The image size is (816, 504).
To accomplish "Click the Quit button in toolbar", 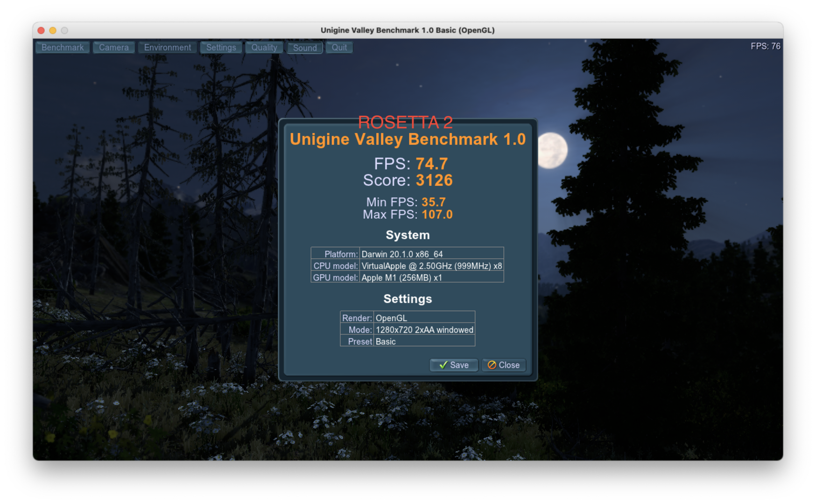I will pos(339,48).
